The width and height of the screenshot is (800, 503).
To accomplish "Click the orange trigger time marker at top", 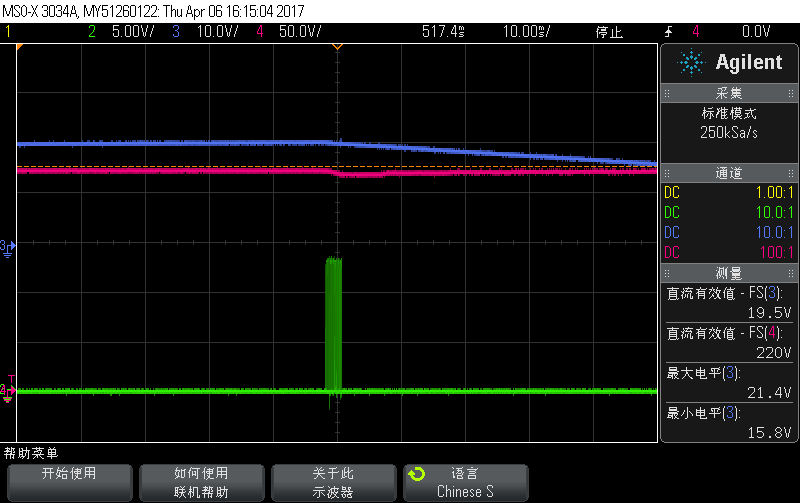I will [337, 47].
